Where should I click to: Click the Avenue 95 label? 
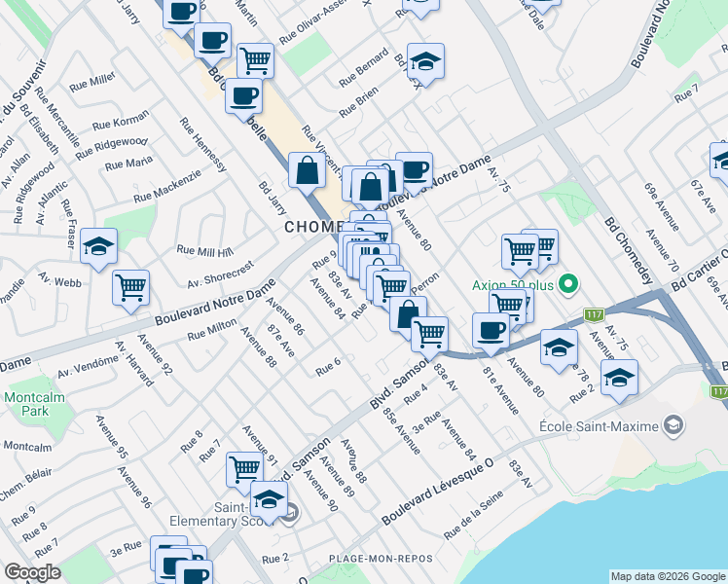[x=111, y=437]
